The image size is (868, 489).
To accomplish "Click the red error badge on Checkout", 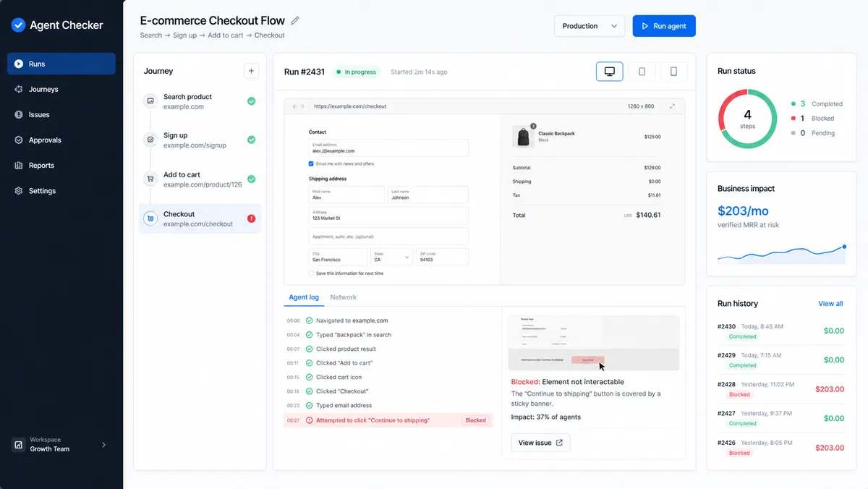I will 251,218.
